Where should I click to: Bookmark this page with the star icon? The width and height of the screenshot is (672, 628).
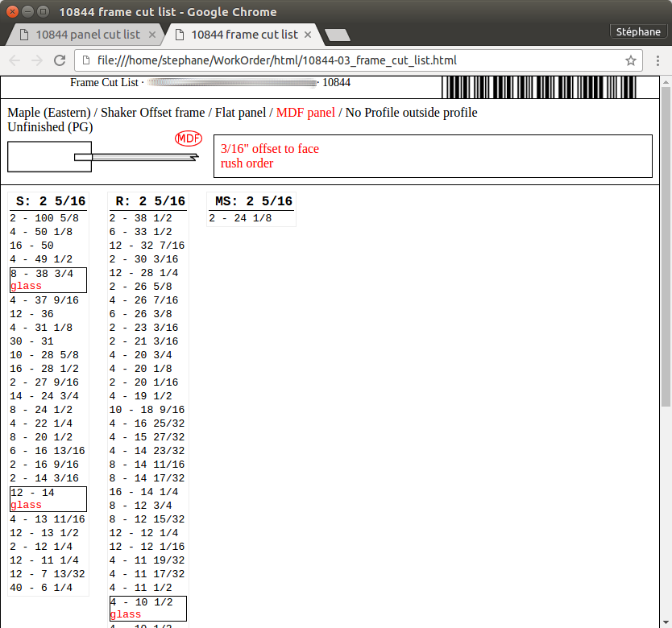630,60
